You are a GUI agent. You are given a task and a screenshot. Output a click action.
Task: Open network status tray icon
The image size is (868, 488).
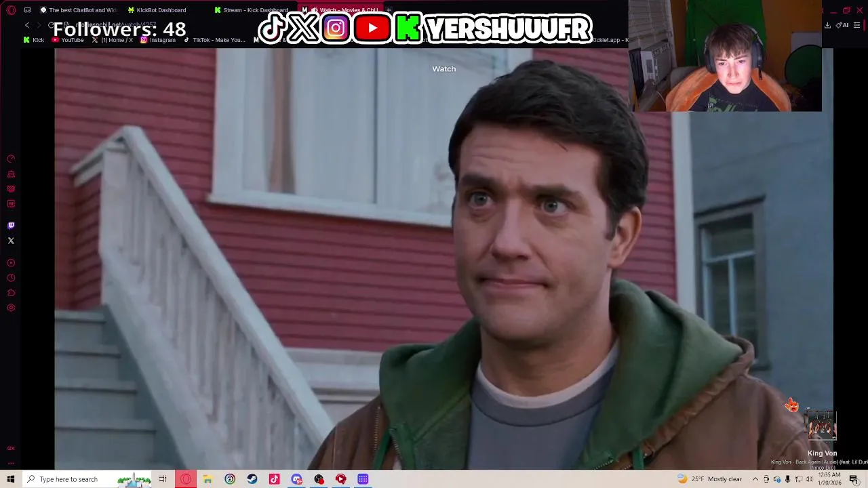click(798, 479)
